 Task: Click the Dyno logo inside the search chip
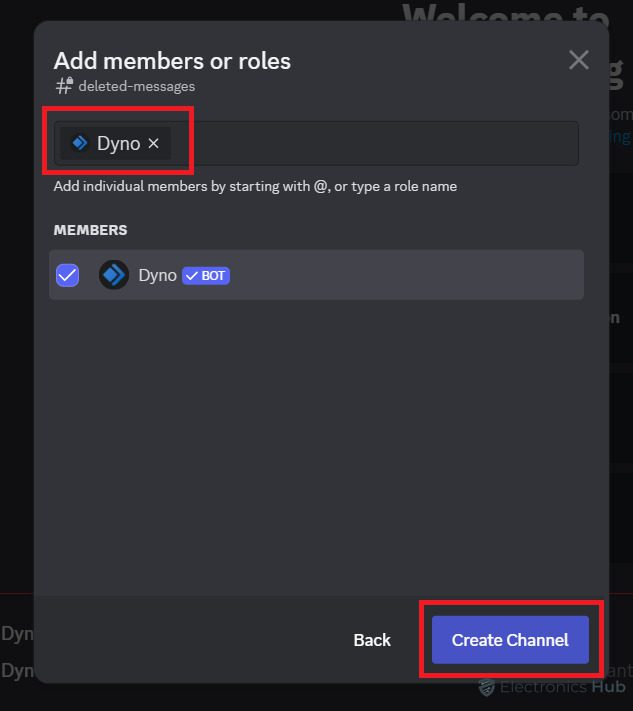click(x=80, y=143)
